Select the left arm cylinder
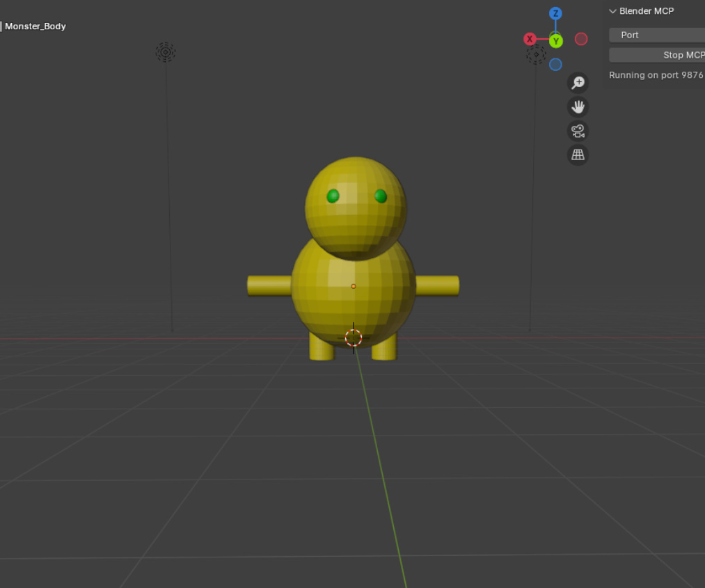Image resolution: width=705 pixels, height=588 pixels. click(269, 285)
